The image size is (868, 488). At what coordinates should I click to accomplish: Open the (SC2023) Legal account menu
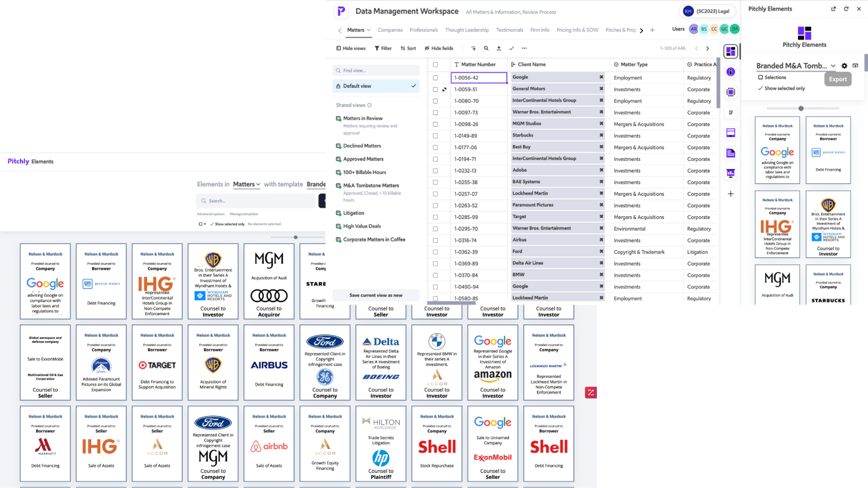click(x=707, y=11)
